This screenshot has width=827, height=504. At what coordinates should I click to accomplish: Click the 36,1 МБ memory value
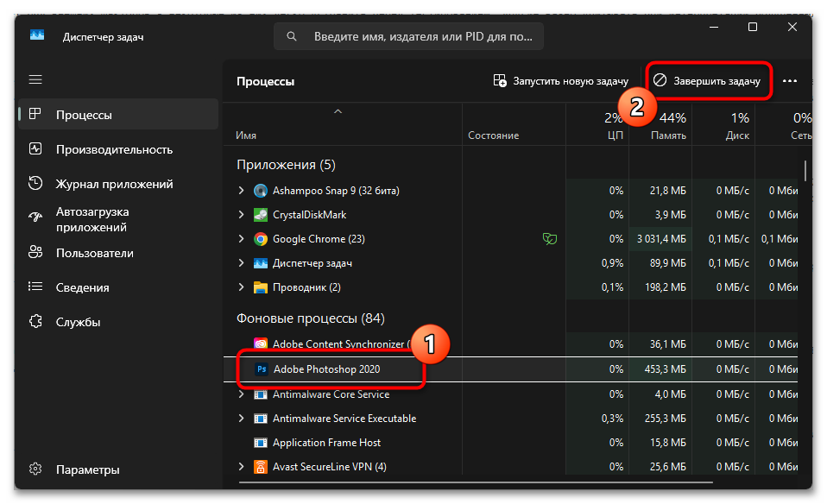point(667,344)
